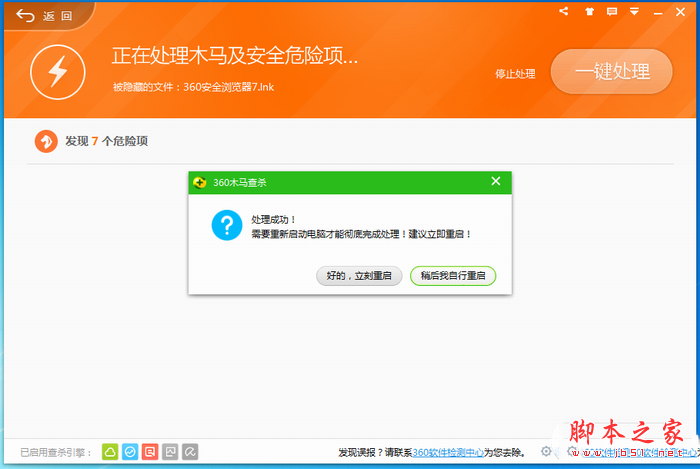Viewport: 700px width, 469px height.
Task: Open the skin (shirt) icon
Action: [589, 12]
